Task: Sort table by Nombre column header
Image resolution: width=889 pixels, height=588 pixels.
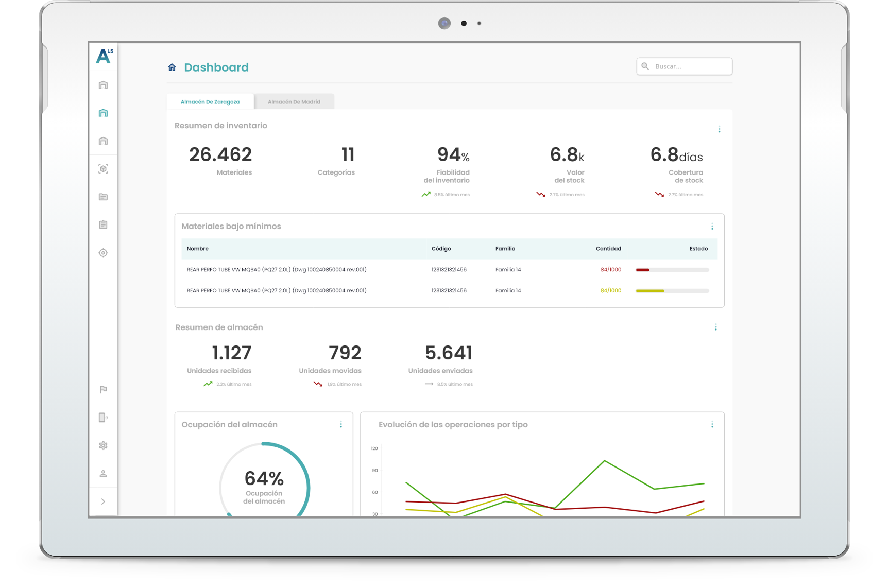Action: pyautogui.click(x=198, y=249)
